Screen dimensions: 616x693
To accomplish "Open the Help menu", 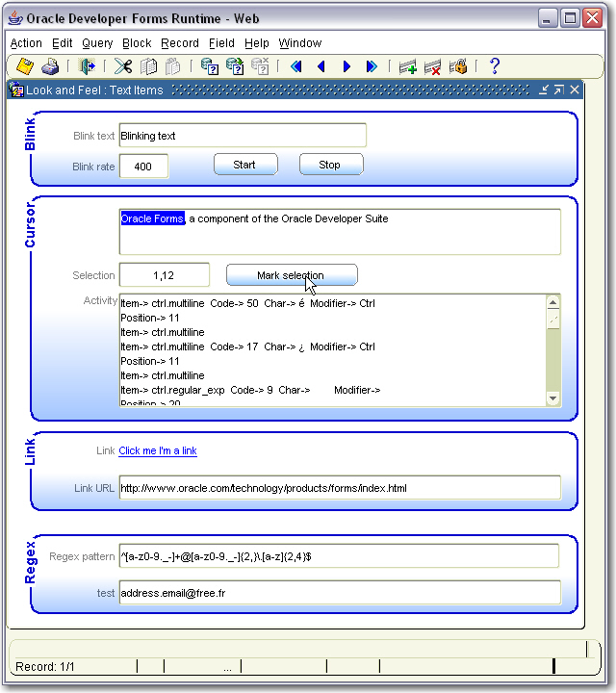I will coord(257,43).
